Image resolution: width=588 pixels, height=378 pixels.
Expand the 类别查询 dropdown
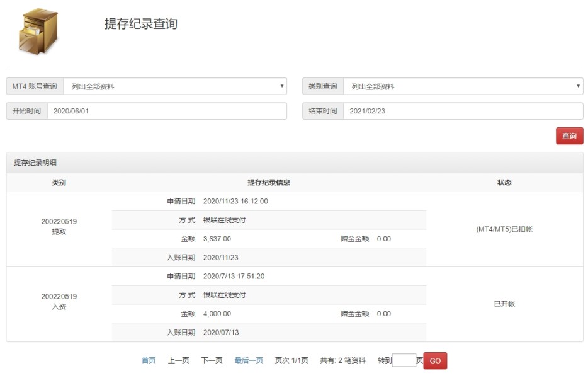point(463,86)
